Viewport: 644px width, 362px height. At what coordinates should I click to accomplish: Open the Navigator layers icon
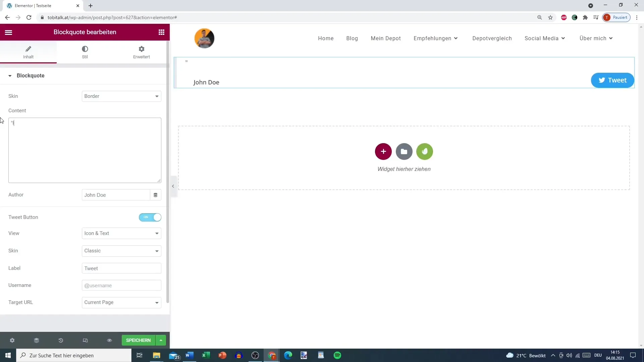coord(37,340)
